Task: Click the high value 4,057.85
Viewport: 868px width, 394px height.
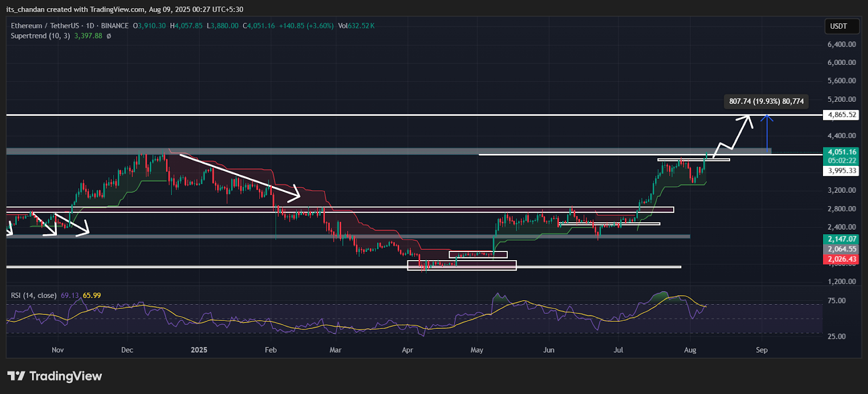Action: [x=189, y=26]
